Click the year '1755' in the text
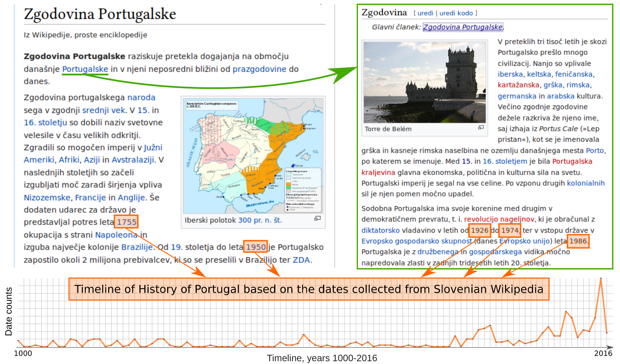620x364 pixels. click(x=127, y=222)
